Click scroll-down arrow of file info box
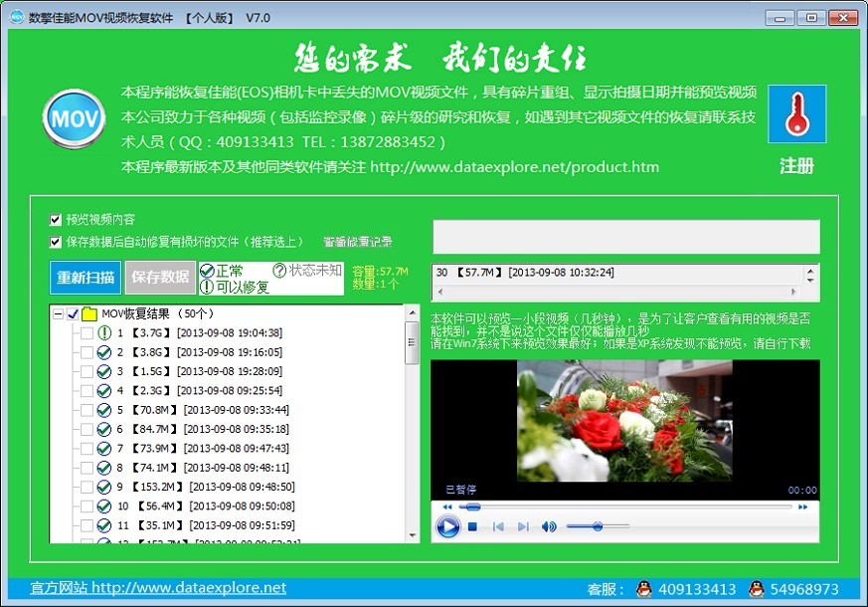868x607 pixels. coord(811,294)
